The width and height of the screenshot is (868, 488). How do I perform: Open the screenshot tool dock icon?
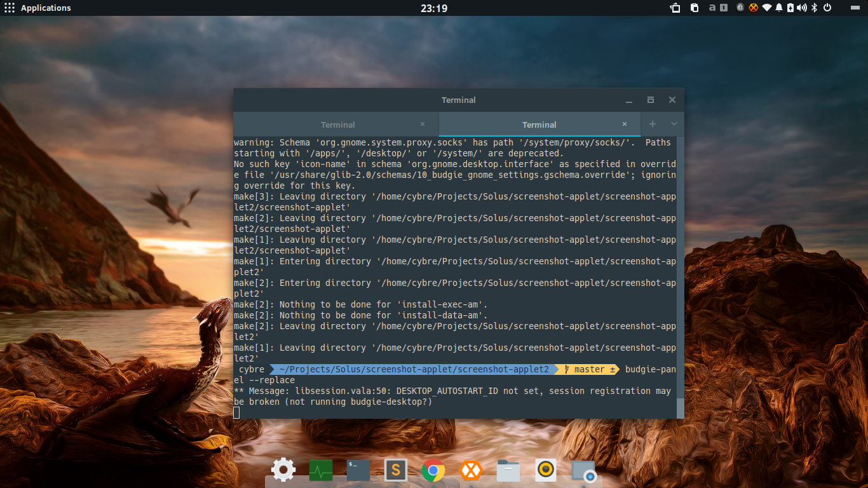coord(583,471)
